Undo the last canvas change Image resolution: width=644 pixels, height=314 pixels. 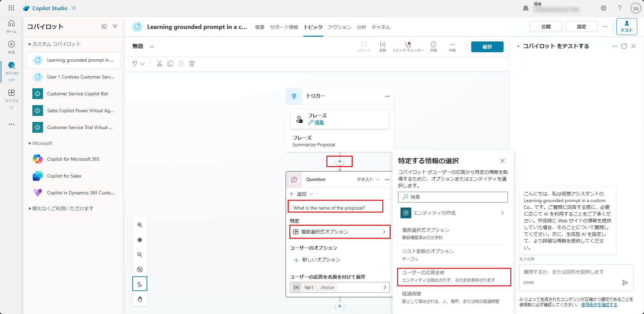[x=135, y=64]
